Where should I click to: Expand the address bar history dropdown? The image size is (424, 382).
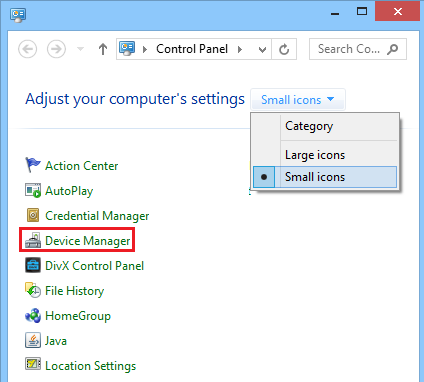(x=263, y=49)
